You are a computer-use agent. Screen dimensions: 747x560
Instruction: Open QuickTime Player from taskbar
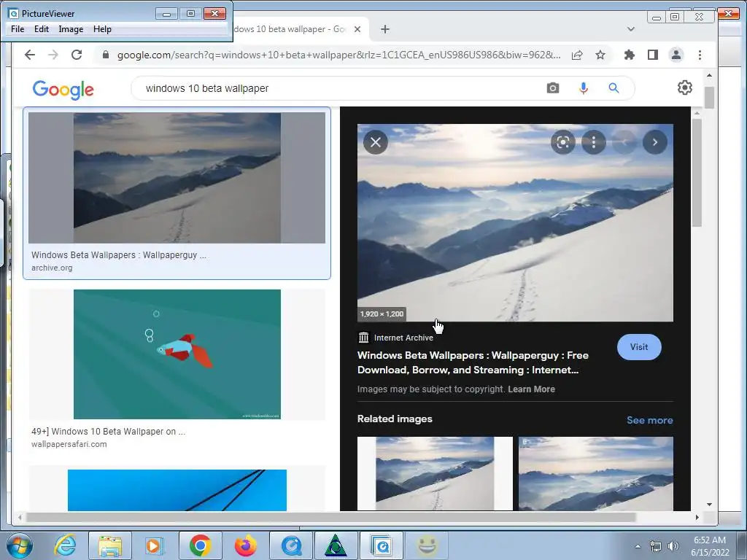pos(291,545)
